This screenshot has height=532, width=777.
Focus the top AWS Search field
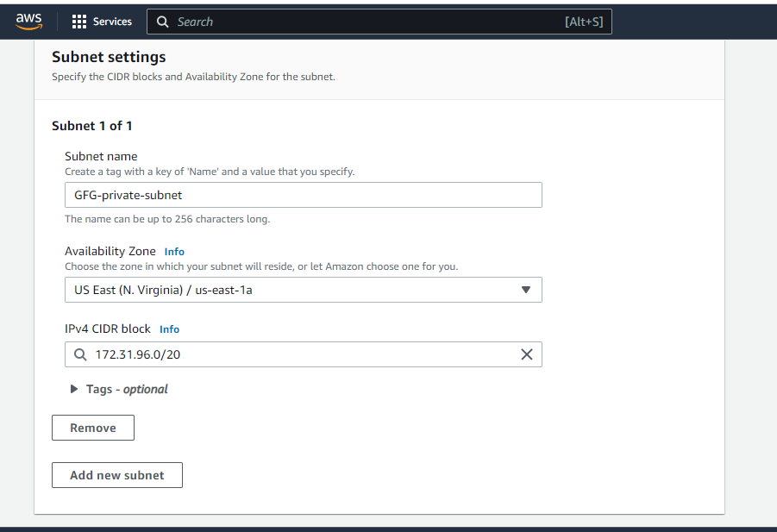pyautogui.click(x=362, y=22)
